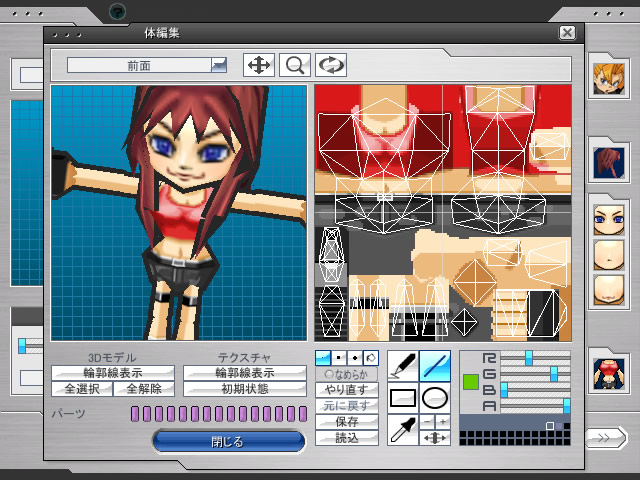Click the double-arrow expander at bottom right
Image resolution: width=640 pixels, height=480 pixels.
[x=602, y=438]
